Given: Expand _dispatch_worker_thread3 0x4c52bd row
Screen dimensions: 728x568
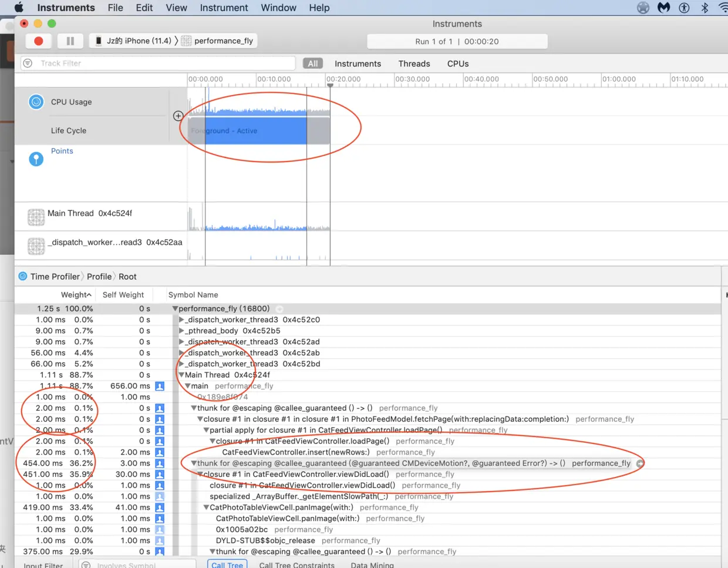Looking at the screenshot, I should (x=181, y=364).
